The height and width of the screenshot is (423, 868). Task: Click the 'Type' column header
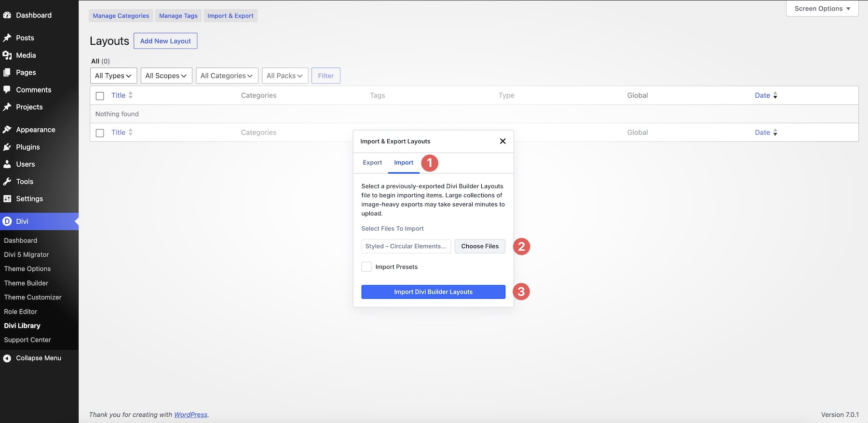click(506, 95)
